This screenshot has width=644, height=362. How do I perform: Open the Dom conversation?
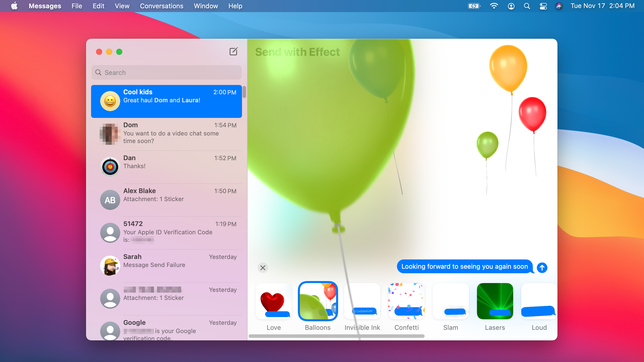167,134
